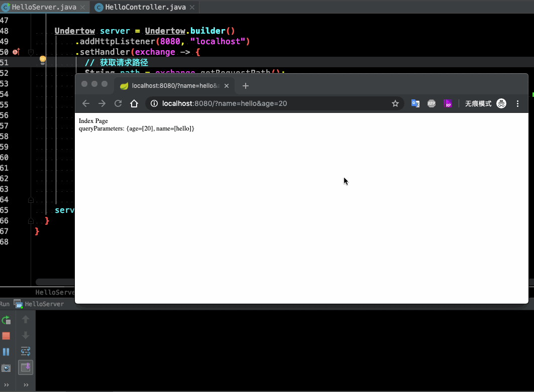This screenshot has width=534, height=392.
Task: Open the AdBlock Plus extension
Action: tap(432, 103)
